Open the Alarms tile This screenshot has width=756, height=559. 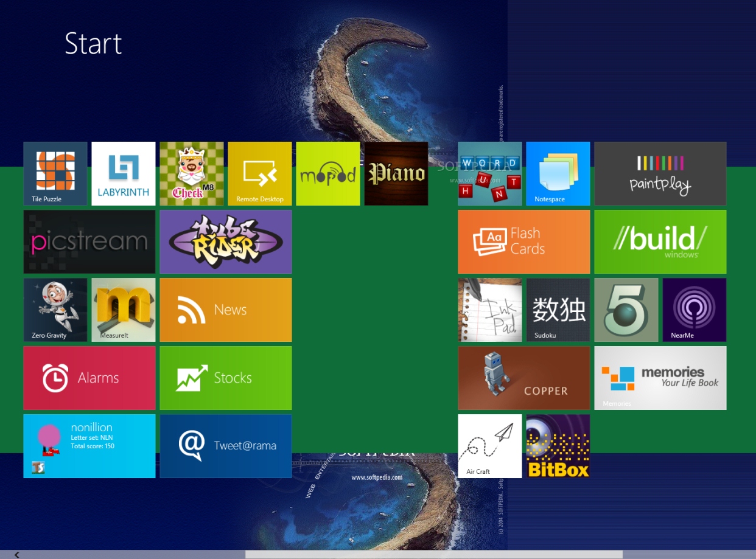(x=89, y=378)
